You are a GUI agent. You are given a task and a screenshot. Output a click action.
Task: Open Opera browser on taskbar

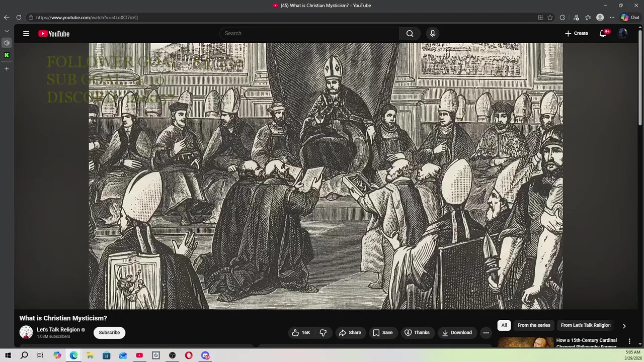pos(189,355)
